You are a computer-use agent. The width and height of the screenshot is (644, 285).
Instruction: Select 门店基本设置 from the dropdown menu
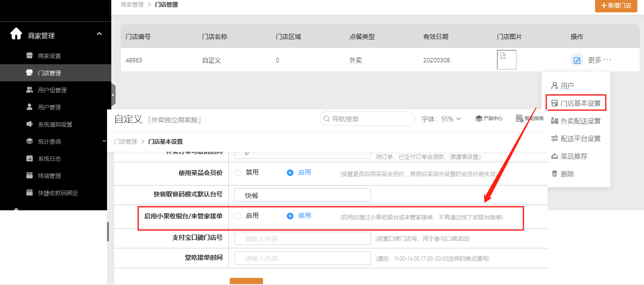pos(576,103)
